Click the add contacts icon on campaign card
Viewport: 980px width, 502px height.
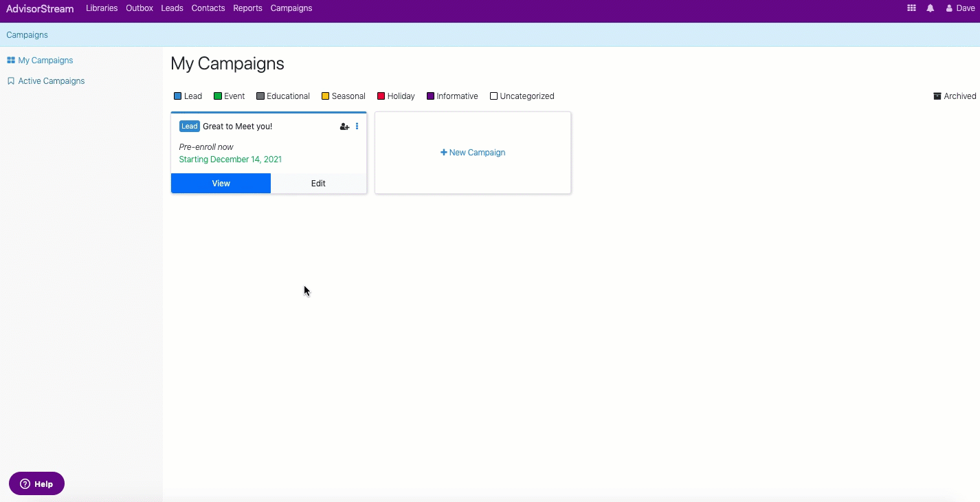click(344, 127)
